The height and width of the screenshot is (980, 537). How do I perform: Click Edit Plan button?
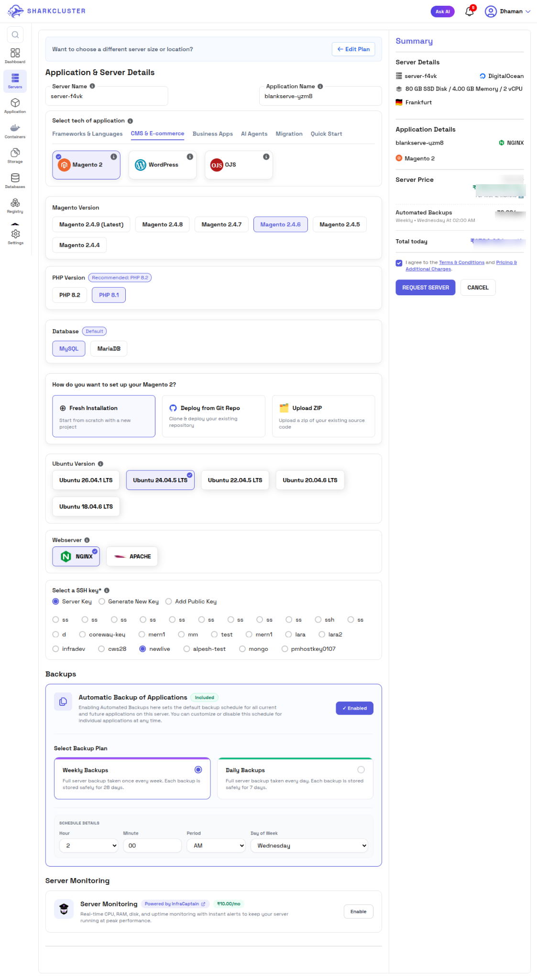[x=353, y=49]
